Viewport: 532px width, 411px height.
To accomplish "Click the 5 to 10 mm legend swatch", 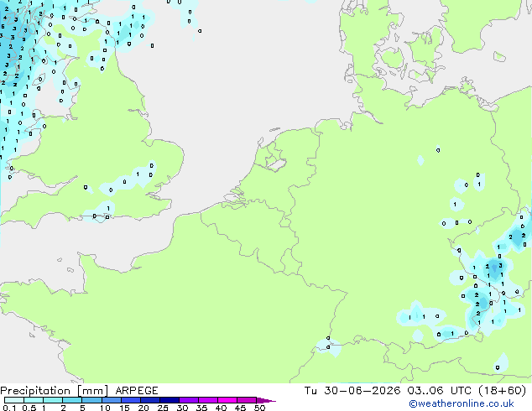I will click(92, 400).
